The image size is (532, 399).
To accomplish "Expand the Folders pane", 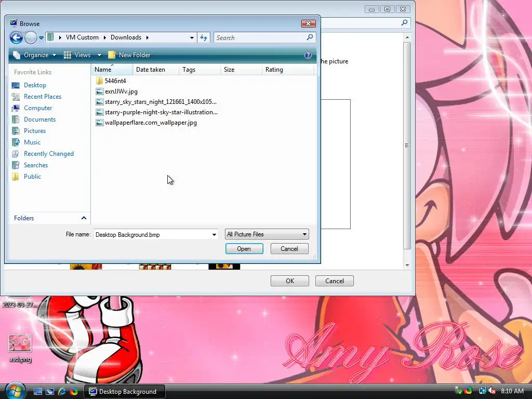I will 84,218.
